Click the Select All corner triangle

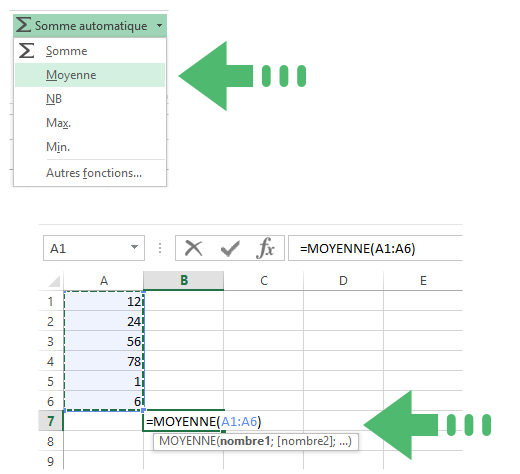pos(54,281)
